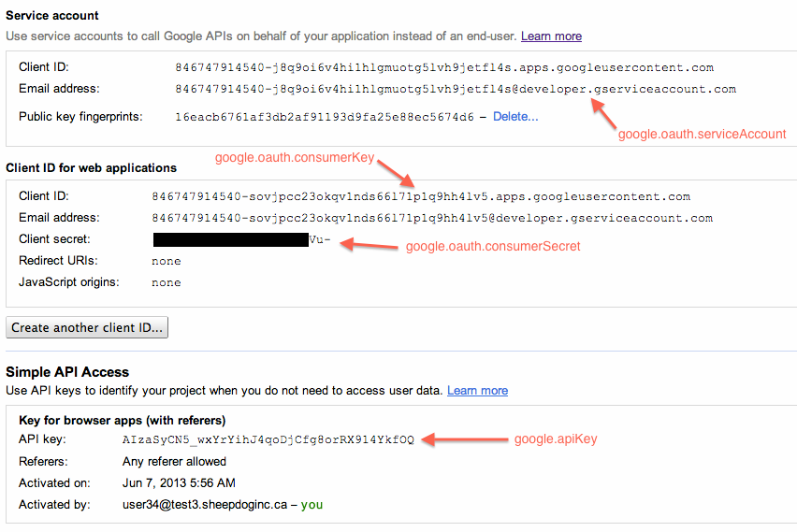The width and height of the screenshot is (797, 532).
Task: Open the Simple API Access Learn more link
Action: pyautogui.click(x=477, y=390)
